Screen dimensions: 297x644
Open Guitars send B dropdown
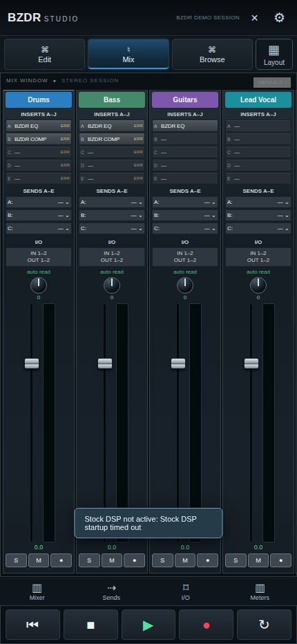pos(185,215)
